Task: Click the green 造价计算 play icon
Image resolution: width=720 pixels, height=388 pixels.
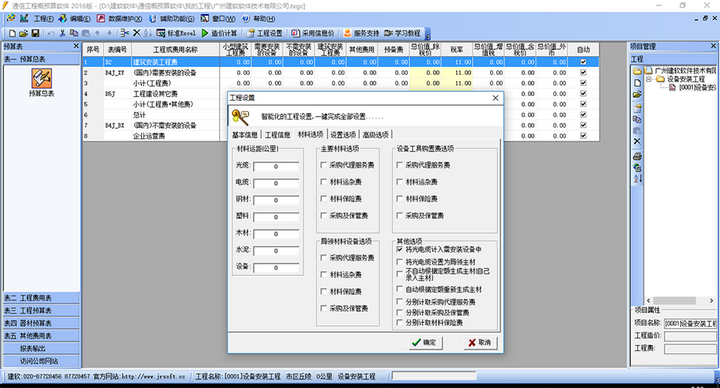Action: (x=205, y=33)
